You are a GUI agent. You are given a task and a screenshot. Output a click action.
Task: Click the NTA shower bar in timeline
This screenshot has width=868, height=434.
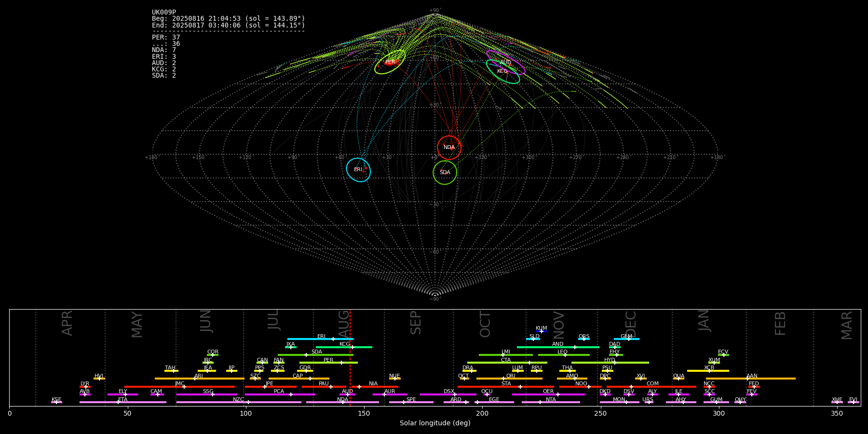pos(551,402)
